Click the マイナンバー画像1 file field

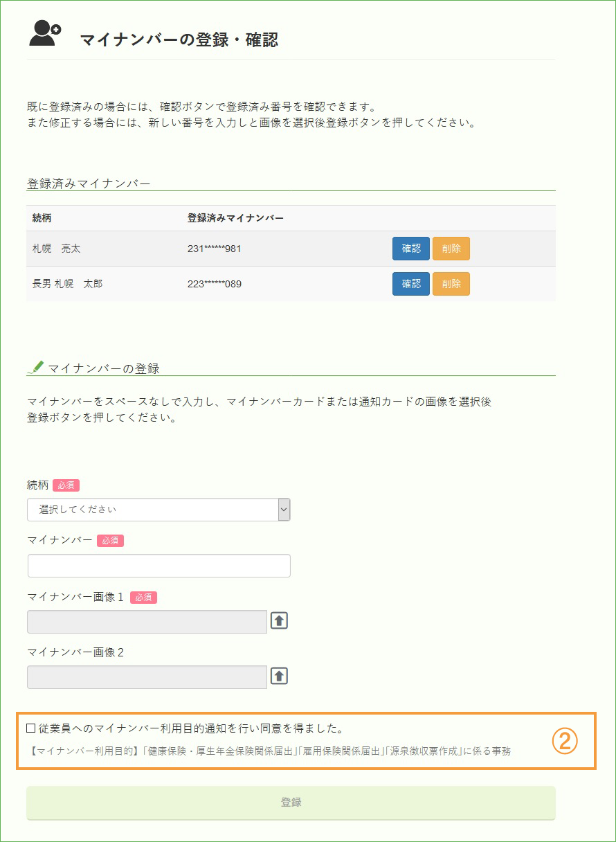pos(147,622)
